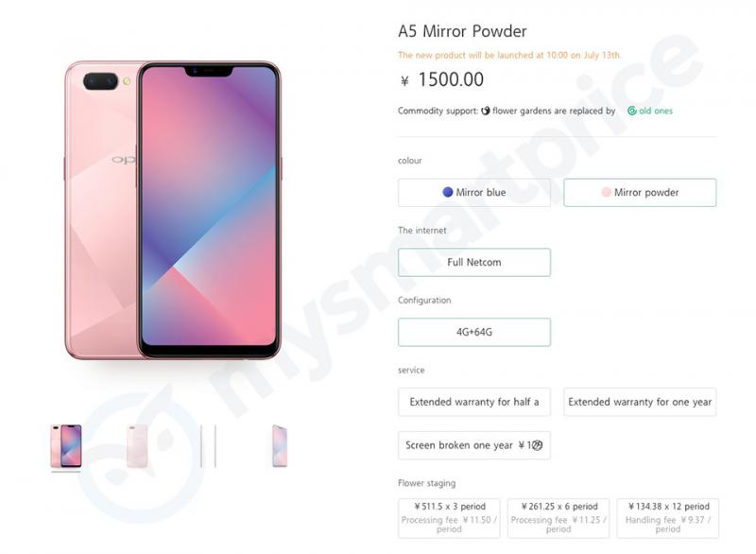Show the angled phone thumbnail
The image size is (756, 554).
[280, 446]
